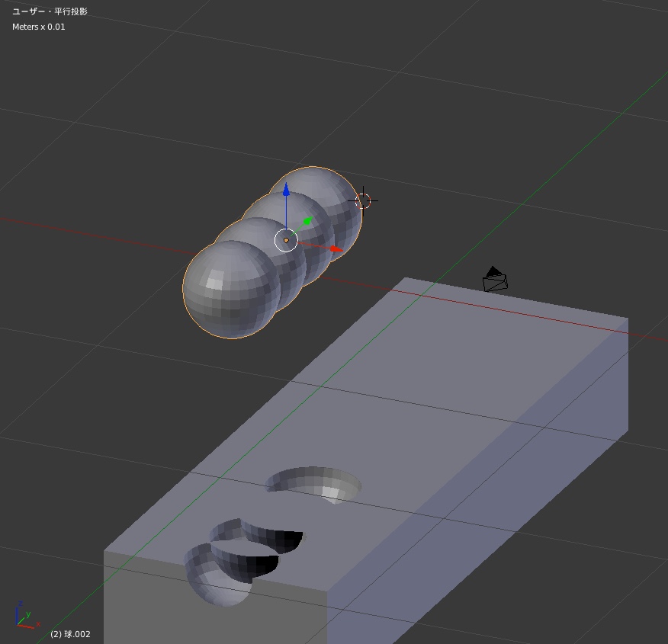668x644 pixels.
Task: Click the red X-axis arrow of the transform gizmo
Action: (336, 248)
